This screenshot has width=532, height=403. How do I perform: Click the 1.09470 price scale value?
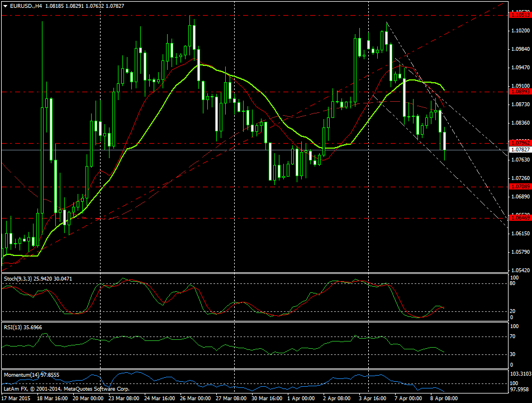pos(519,68)
